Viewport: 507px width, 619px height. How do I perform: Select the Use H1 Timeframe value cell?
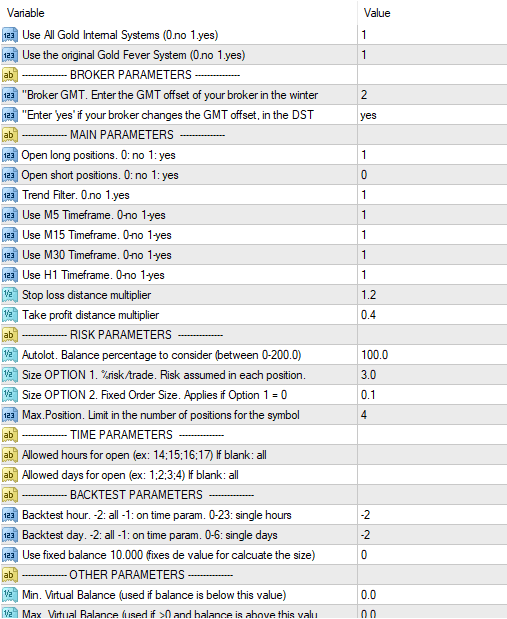point(432,275)
